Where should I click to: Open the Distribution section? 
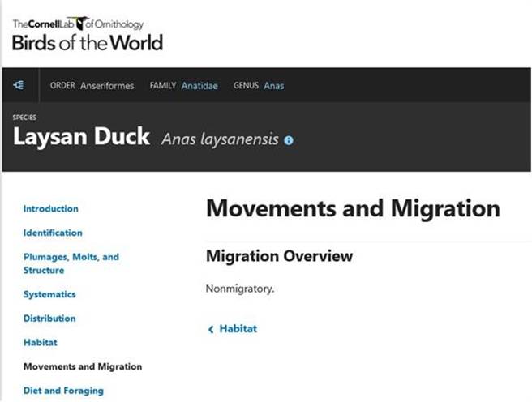coord(49,319)
